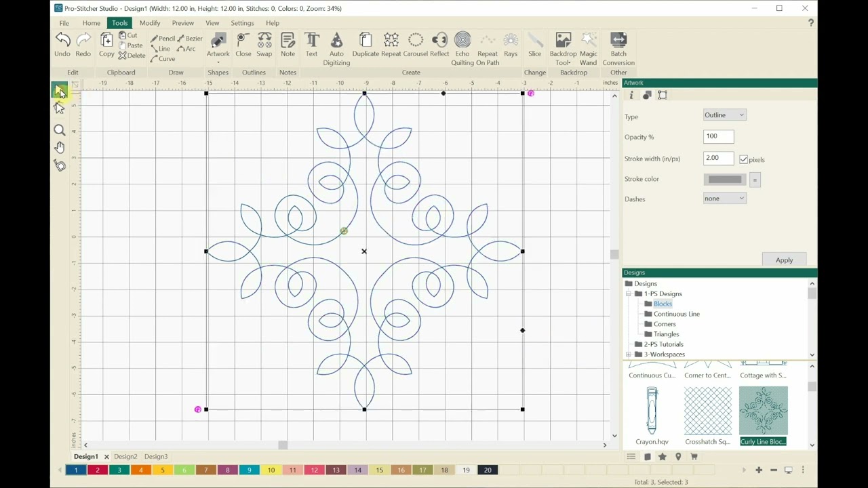Choose the Bezier draw tool
This screenshot has height=488, width=868.
pos(189,39)
